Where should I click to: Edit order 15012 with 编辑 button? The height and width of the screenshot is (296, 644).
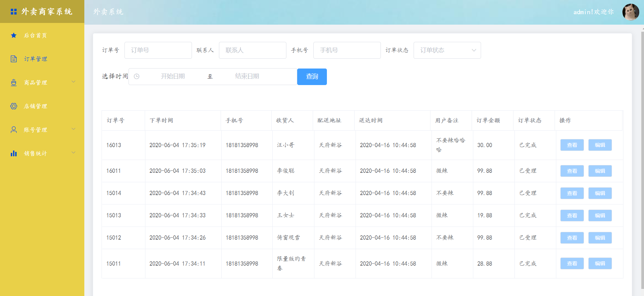(600, 238)
